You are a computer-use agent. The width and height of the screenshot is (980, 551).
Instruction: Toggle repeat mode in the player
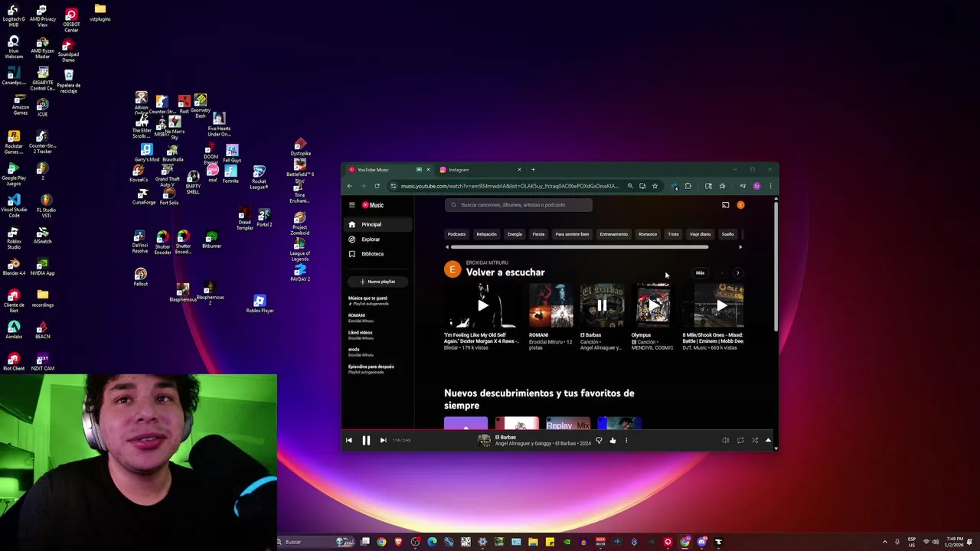tap(740, 440)
